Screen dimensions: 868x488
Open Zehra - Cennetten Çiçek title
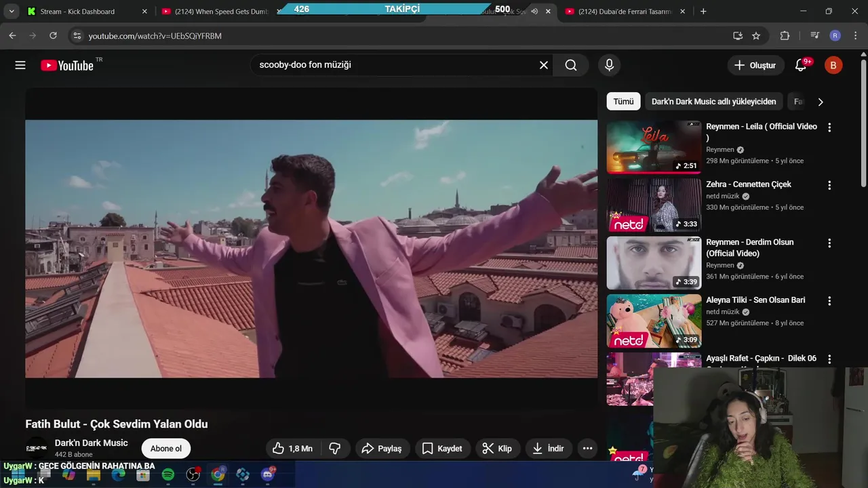coord(749,184)
